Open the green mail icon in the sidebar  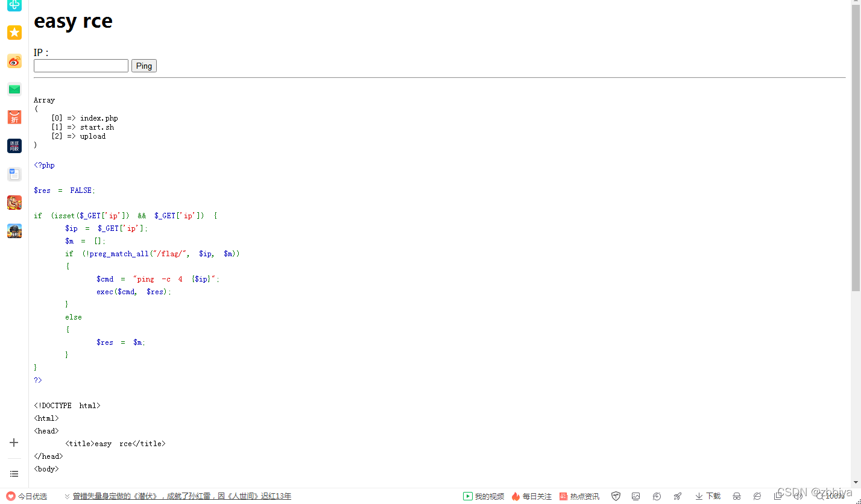pyautogui.click(x=14, y=89)
